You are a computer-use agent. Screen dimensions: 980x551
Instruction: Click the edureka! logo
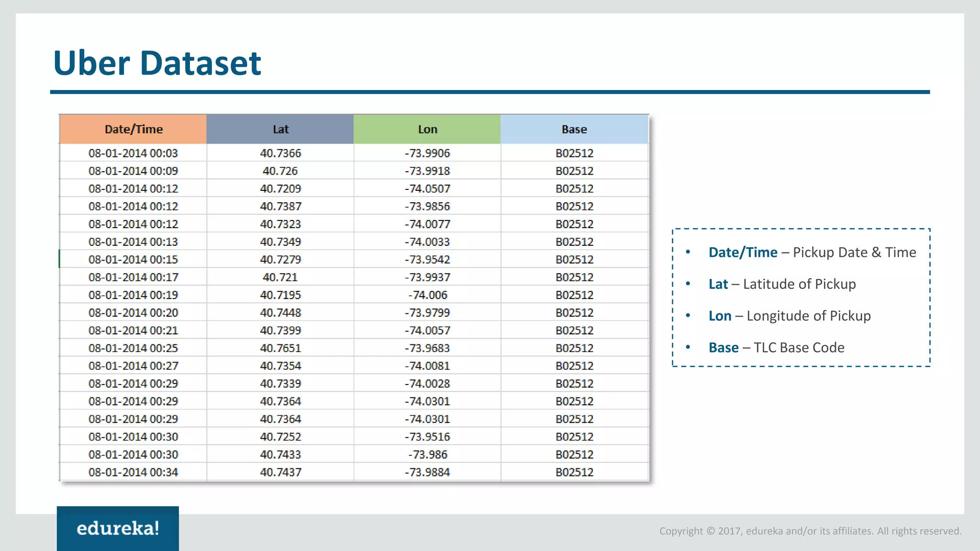click(118, 528)
